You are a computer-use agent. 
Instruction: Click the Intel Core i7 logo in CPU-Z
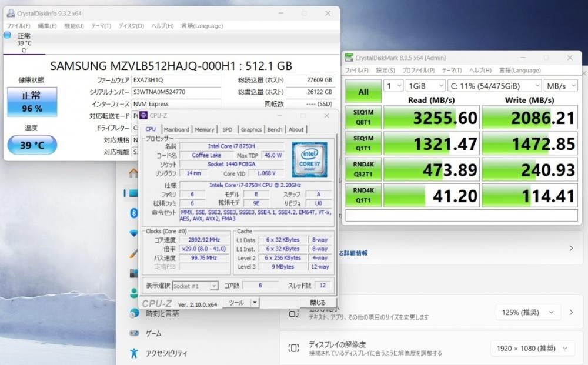pyautogui.click(x=309, y=159)
